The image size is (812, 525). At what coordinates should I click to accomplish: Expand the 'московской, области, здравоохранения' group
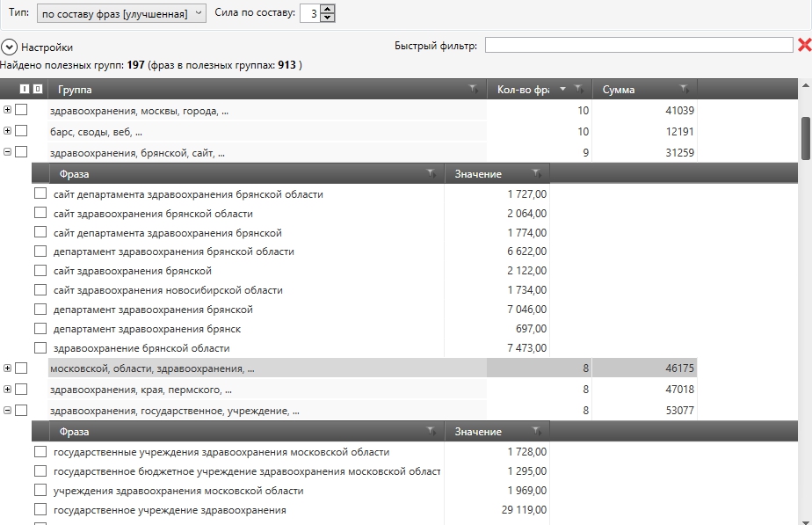tap(8, 368)
